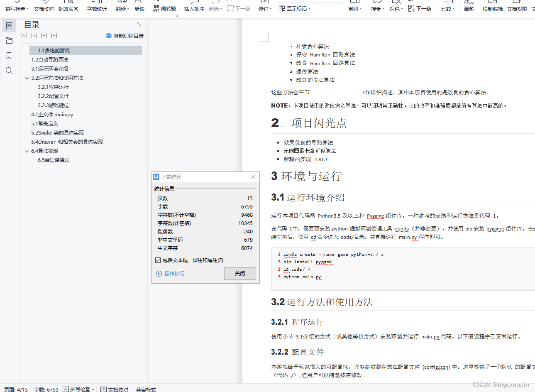Image resolution: width=535 pixels, height=392 pixels.
Task: Open 字数统计 word count tool
Action: click(x=97, y=6)
